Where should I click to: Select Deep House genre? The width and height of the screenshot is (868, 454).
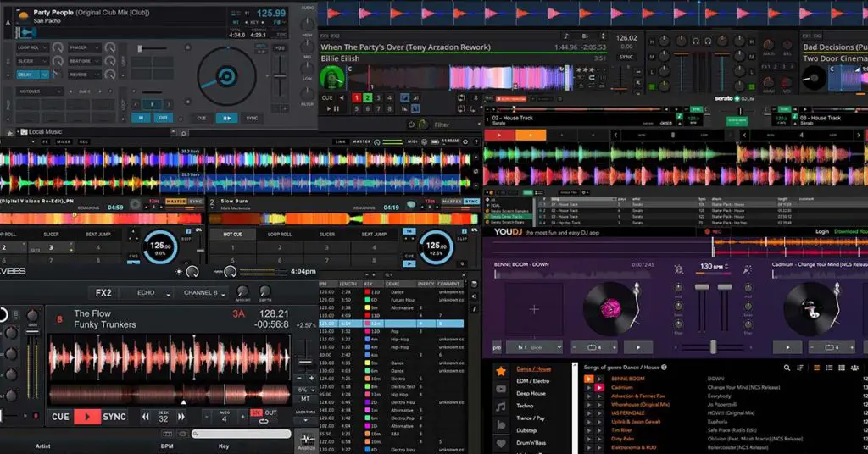tap(531, 394)
